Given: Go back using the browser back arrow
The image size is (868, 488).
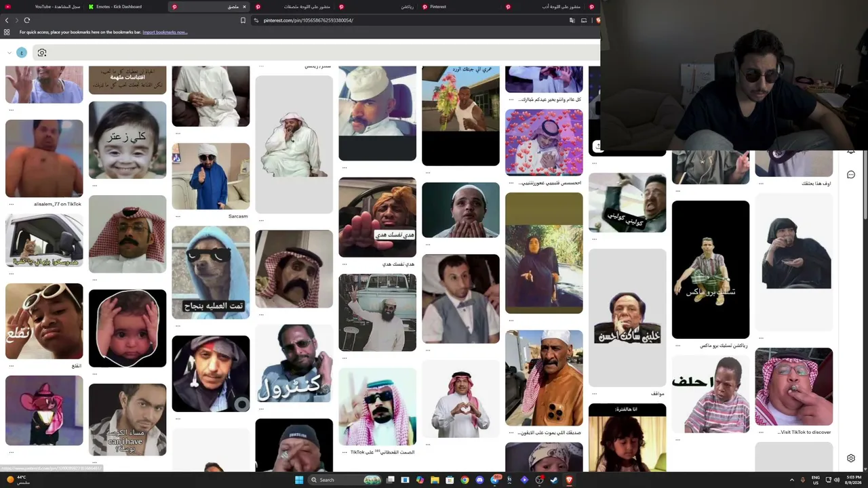Looking at the screenshot, I should pos(7,20).
